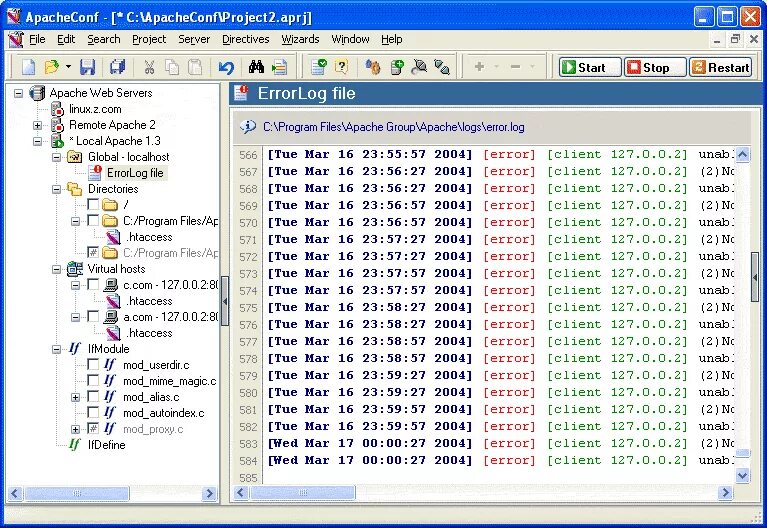Open the Server menu

(194, 39)
